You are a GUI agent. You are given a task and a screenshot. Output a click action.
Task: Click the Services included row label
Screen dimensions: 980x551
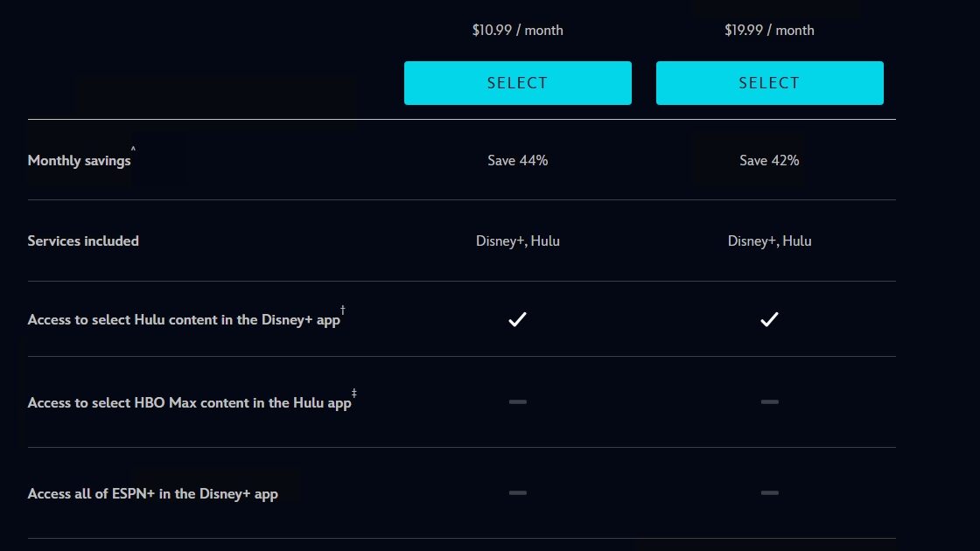(x=83, y=241)
